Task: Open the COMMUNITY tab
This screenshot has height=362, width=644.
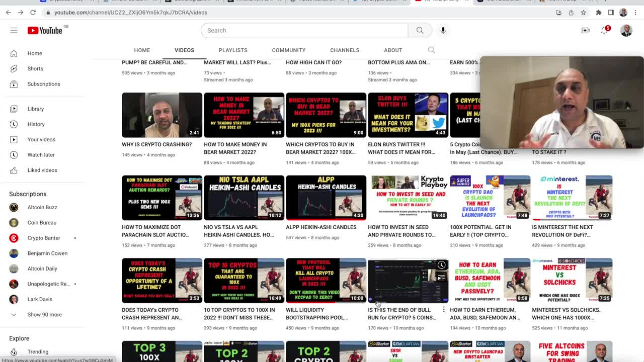Action: click(289, 50)
